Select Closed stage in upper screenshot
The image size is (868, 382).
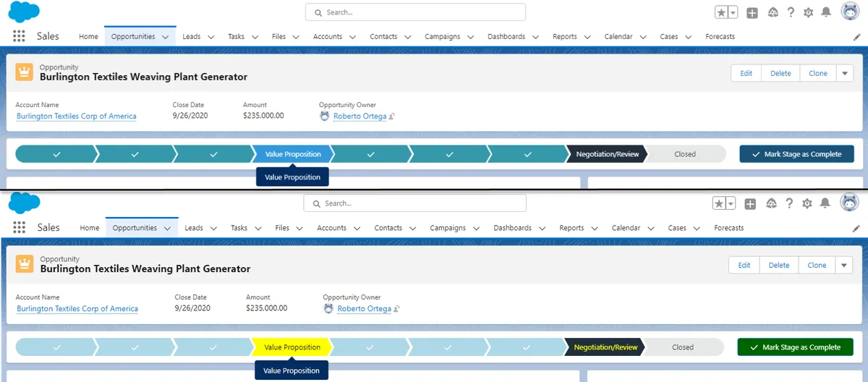(x=685, y=154)
